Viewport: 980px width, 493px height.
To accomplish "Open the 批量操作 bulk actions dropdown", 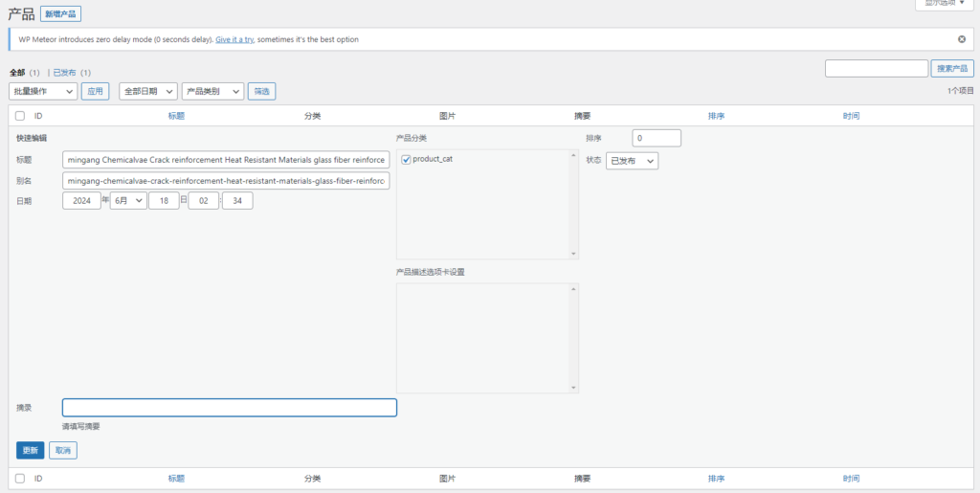I will [43, 91].
